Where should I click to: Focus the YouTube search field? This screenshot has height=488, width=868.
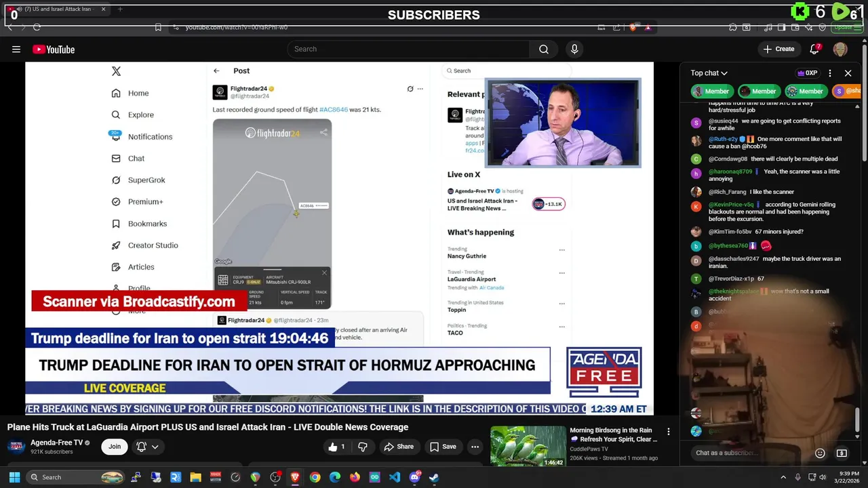pos(409,49)
